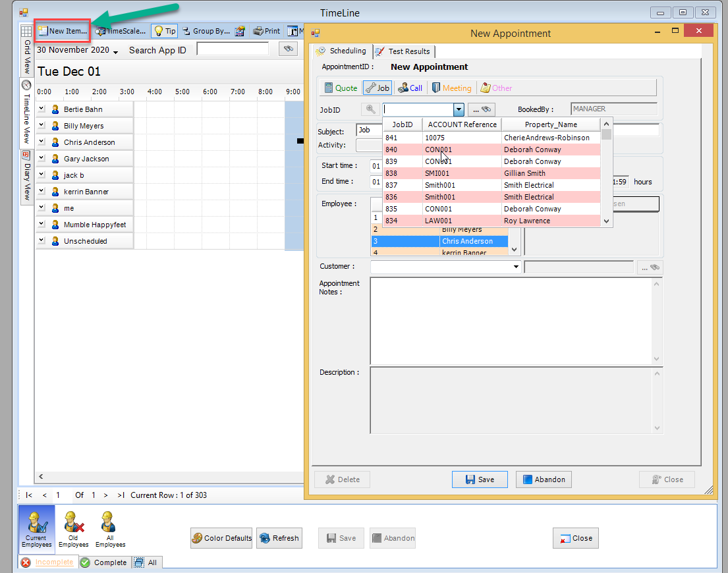Toggle the Tip lightbulb button
Screen dimensions: 728x573
(x=165, y=31)
